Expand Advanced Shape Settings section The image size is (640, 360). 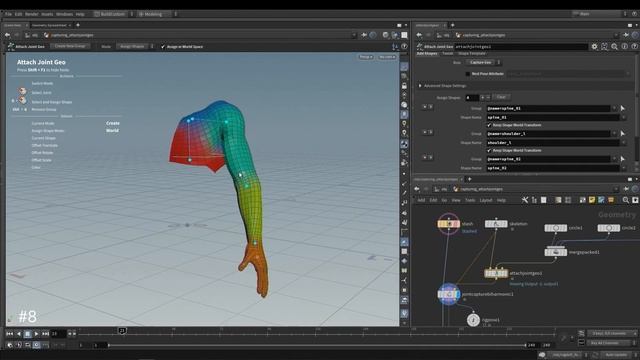pyautogui.click(x=420, y=86)
